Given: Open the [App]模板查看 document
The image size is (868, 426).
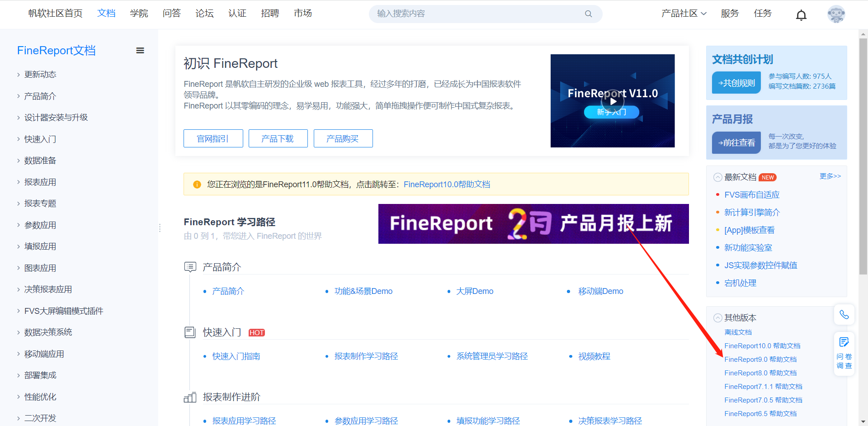Looking at the screenshot, I should pyautogui.click(x=749, y=230).
